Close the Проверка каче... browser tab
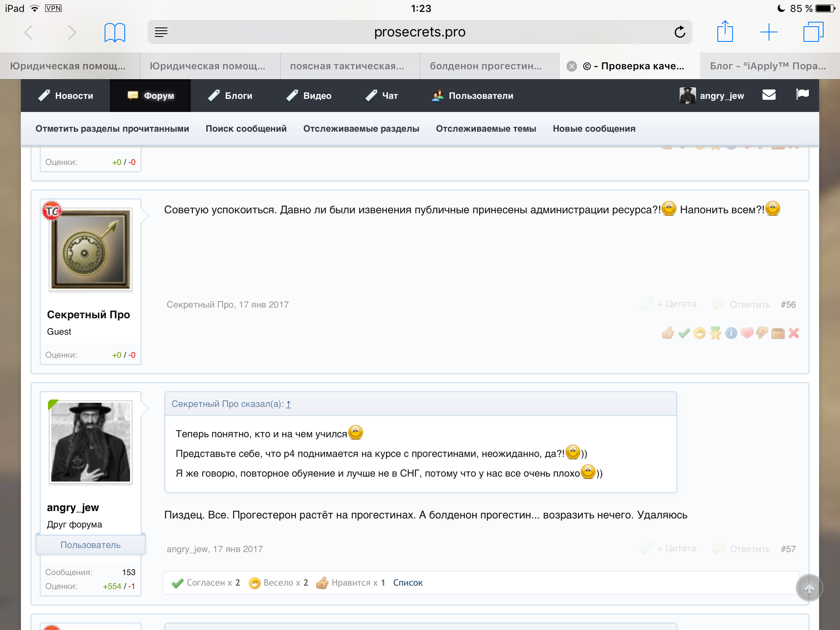Screen dimensions: 840x630 [x=571, y=66]
